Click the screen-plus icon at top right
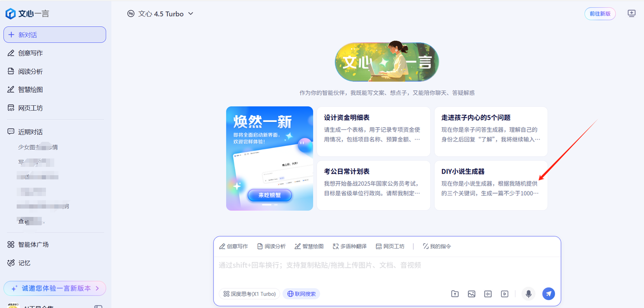The height and width of the screenshot is (308, 644). coord(632,14)
